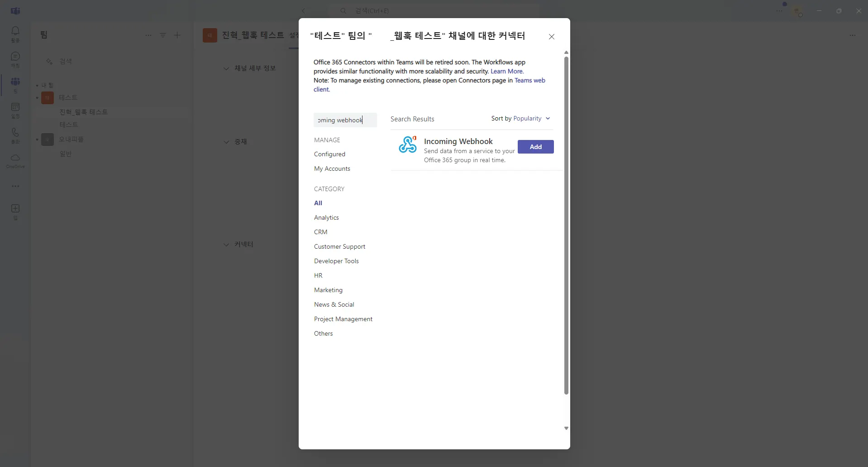Expand the 중재 section
This screenshot has width=868, height=467.
(226, 142)
